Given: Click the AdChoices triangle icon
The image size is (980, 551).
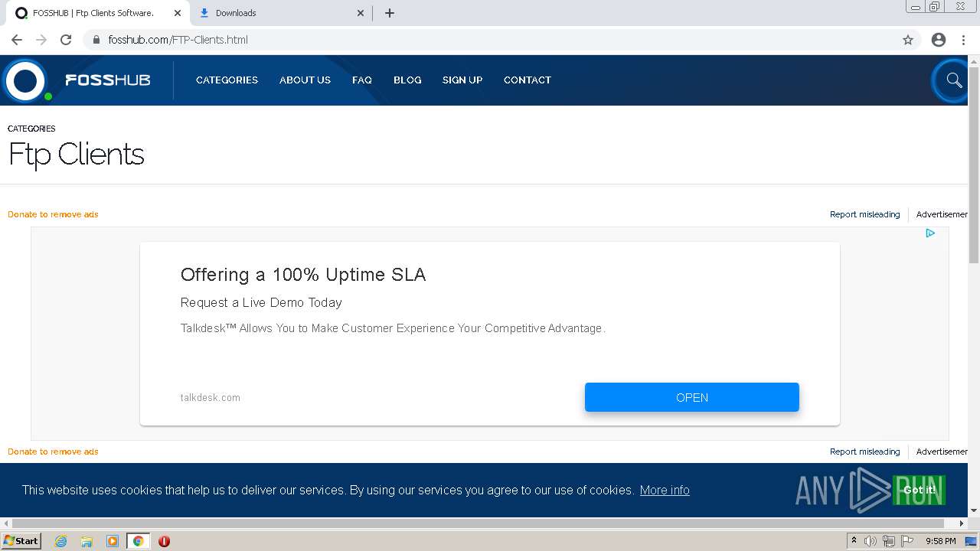Looking at the screenshot, I should [x=930, y=233].
